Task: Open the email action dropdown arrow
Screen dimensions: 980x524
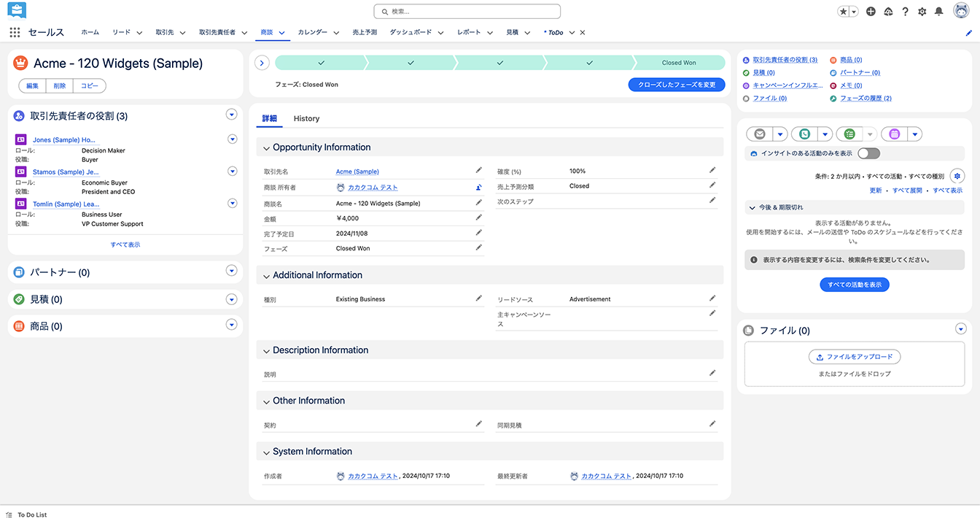Action: coord(780,134)
